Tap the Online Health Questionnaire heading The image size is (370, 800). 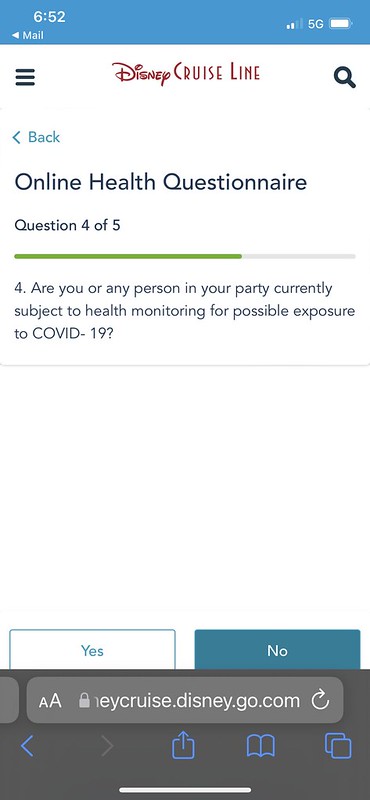click(161, 182)
